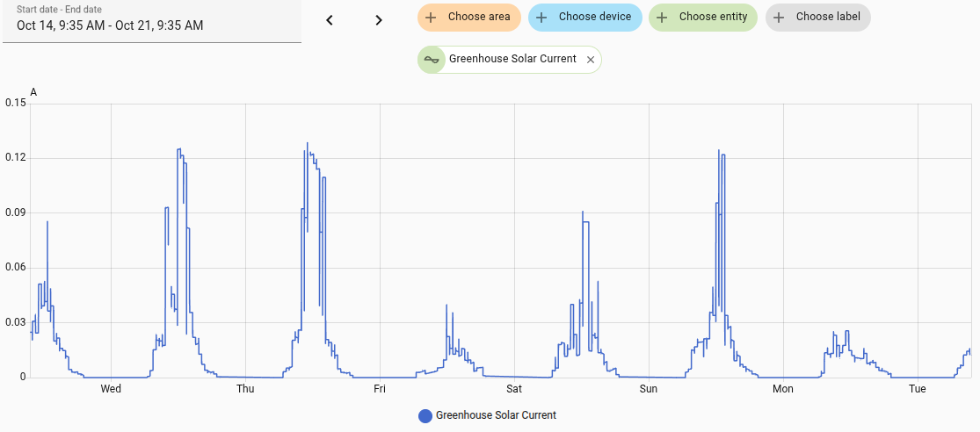Toggle Greenhouse Solar Current legend series
Screen dimensions: 980x432
click(496, 415)
